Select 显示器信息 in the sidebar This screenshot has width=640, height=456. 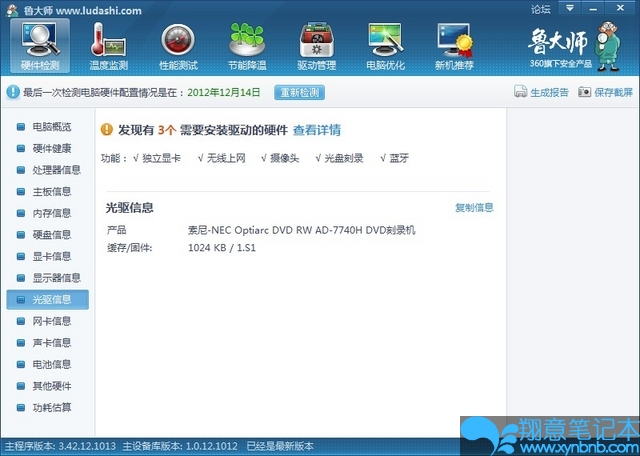click(x=47, y=278)
